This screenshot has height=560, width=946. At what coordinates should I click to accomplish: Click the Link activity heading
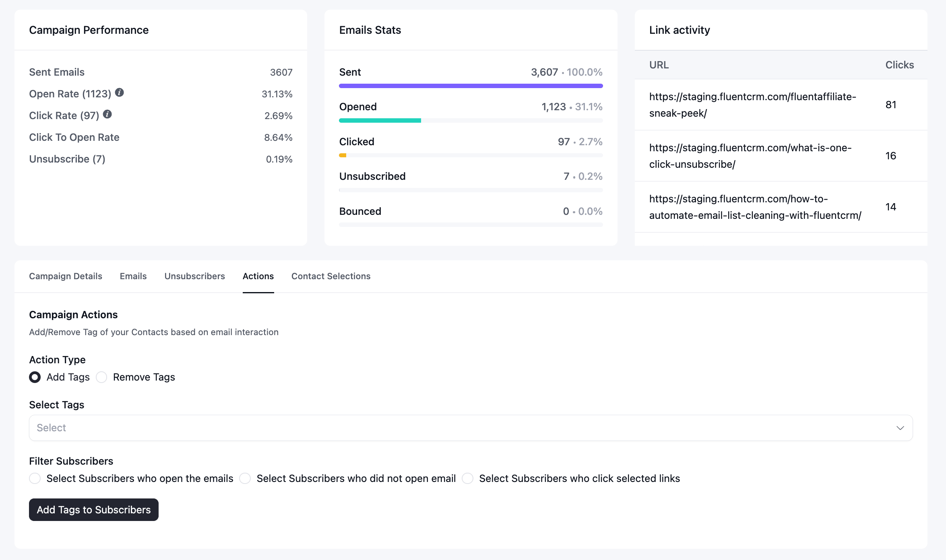click(x=680, y=30)
